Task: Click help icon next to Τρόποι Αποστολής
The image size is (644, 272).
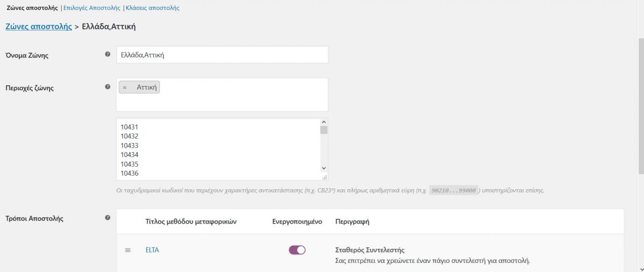Action: click(x=108, y=218)
